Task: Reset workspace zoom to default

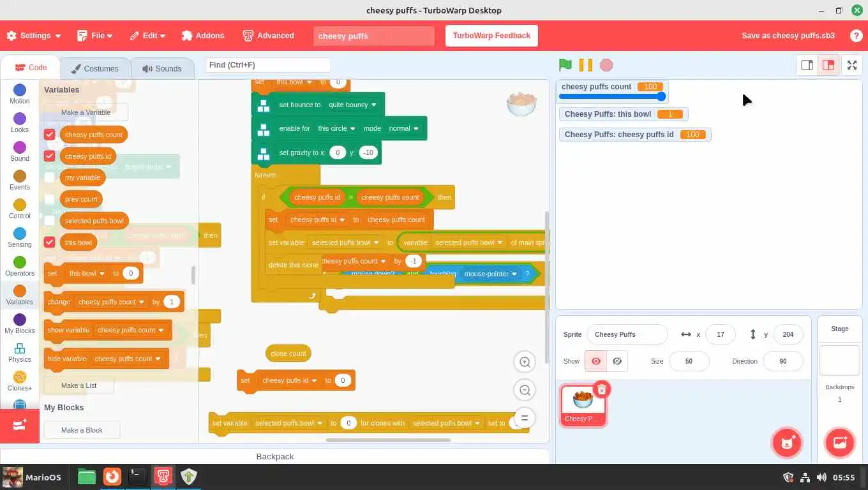Action: point(525,418)
